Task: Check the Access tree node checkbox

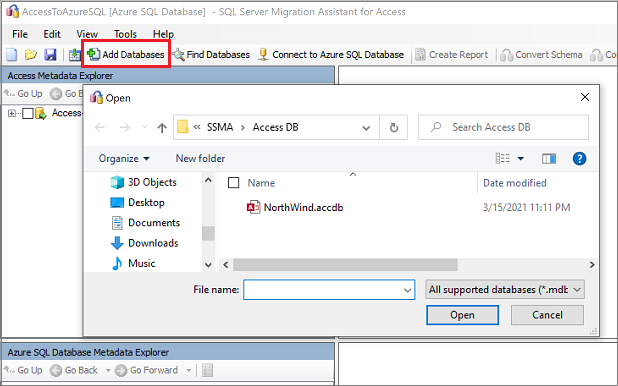Action: tap(28, 114)
